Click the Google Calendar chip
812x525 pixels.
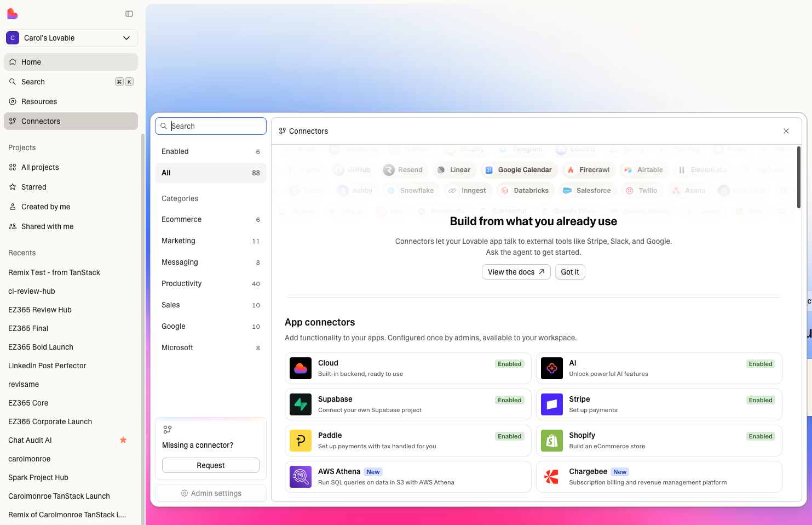519,170
